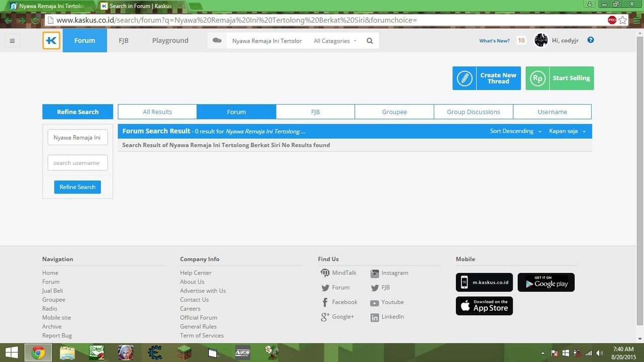This screenshot has width=644, height=362.
Task: Click the Start Selling button
Action: point(559,78)
